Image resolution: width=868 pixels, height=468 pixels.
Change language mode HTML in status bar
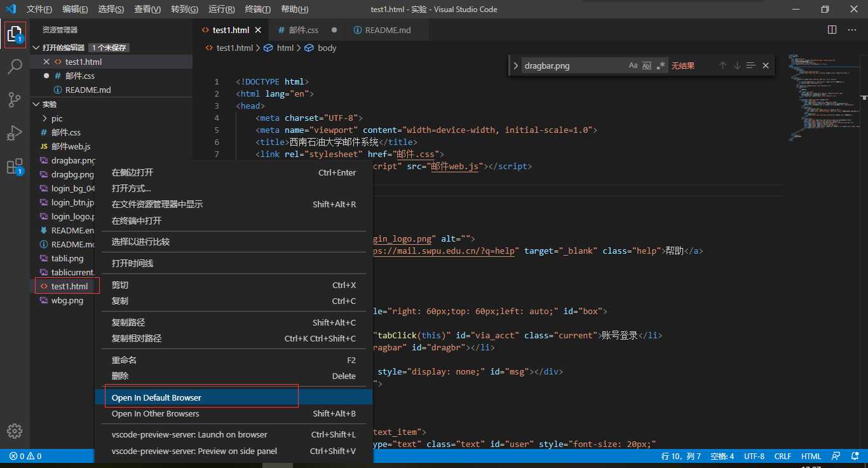tap(811, 456)
